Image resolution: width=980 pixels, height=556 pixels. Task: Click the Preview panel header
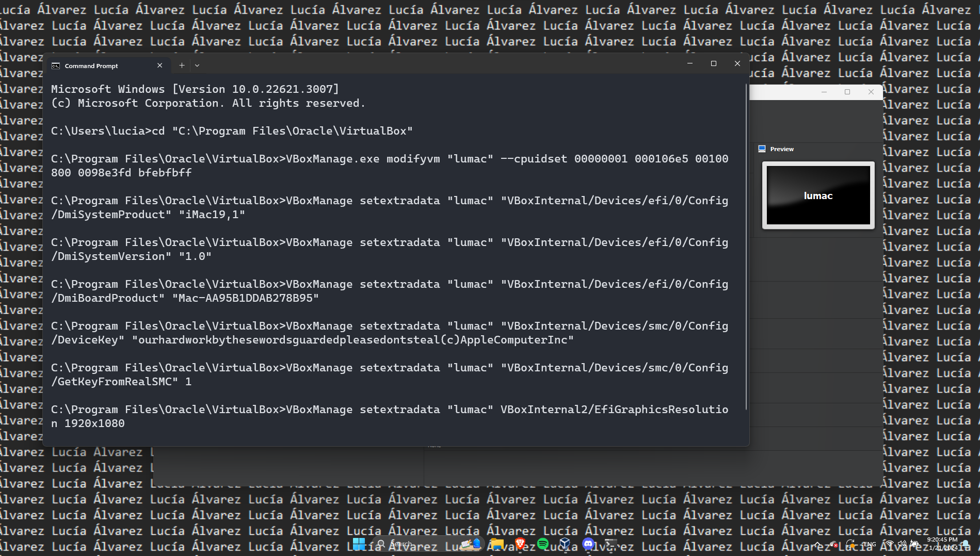point(782,149)
